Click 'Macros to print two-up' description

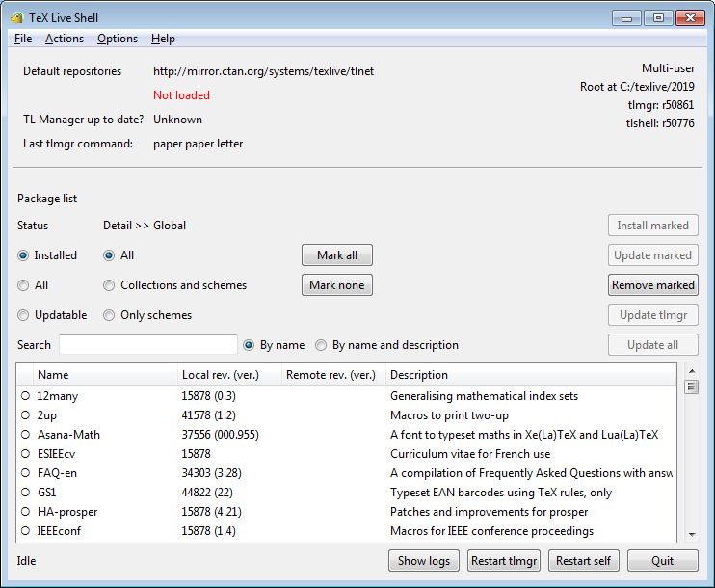[x=449, y=415]
